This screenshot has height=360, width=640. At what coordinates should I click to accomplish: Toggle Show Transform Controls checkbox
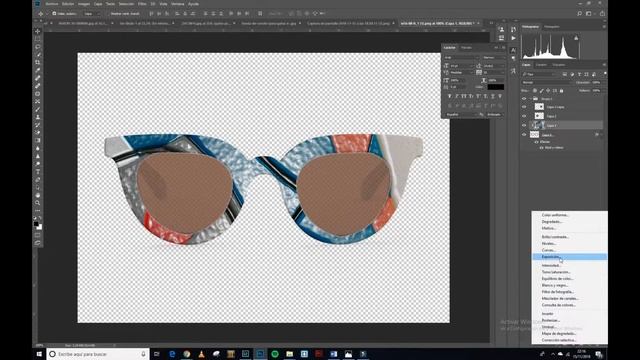click(x=108, y=13)
